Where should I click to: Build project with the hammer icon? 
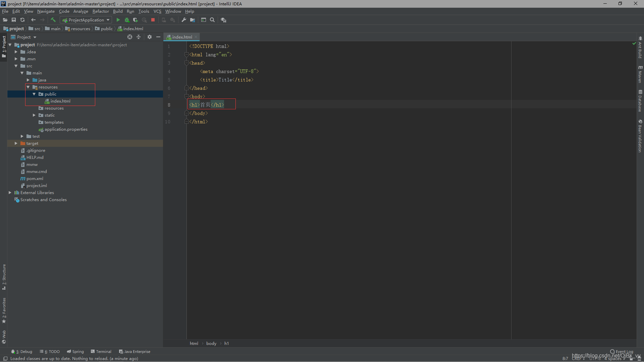tap(53, 20)
